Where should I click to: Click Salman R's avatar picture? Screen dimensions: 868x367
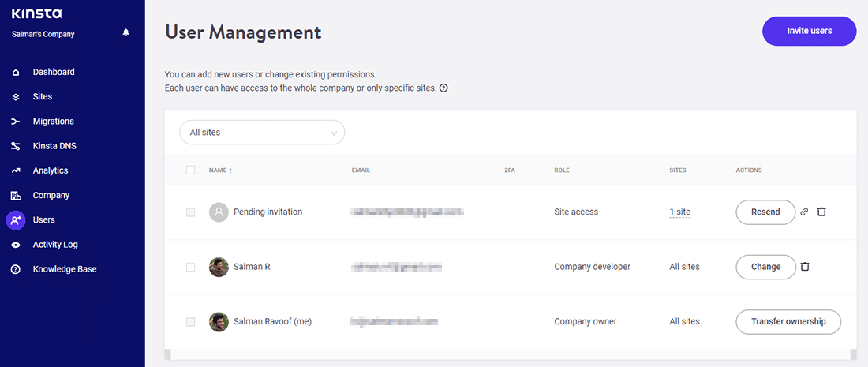(x=219, y=267)
